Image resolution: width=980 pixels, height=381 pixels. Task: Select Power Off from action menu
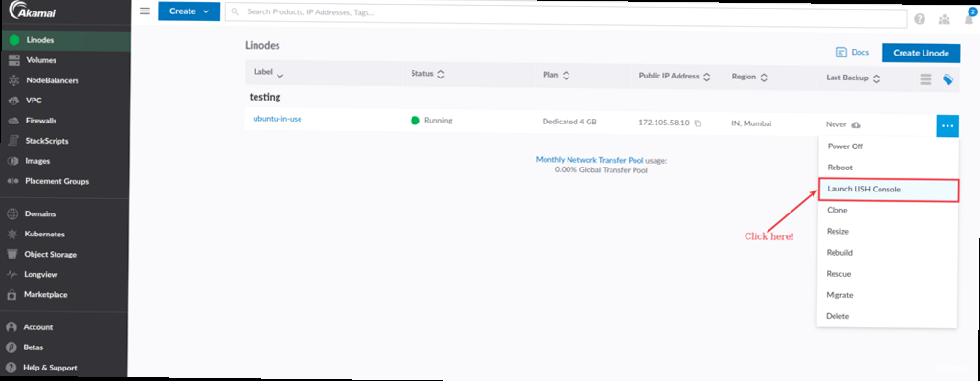887,146
